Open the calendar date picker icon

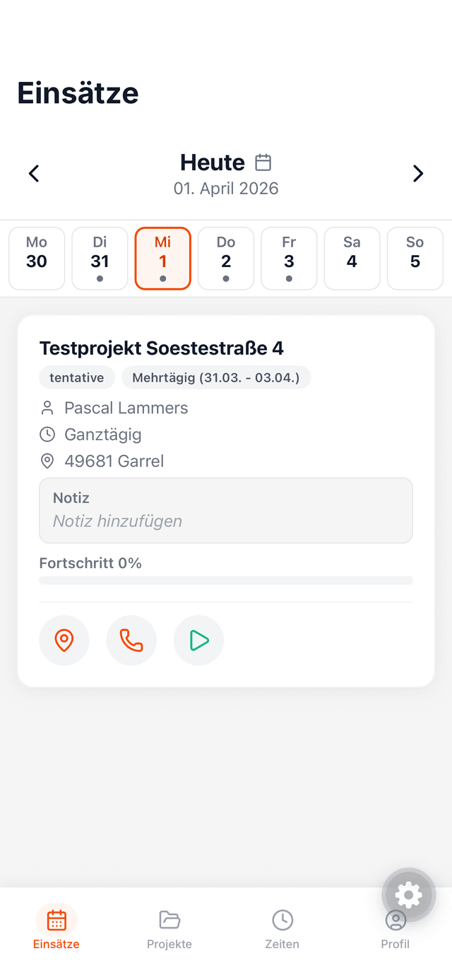tap(263, 162)
